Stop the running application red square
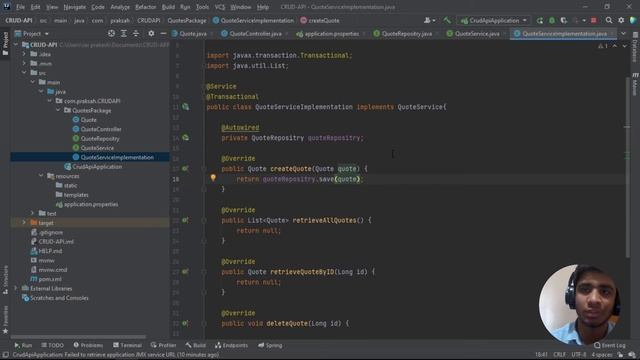Screen dimensions: 640x360 click(x=593, y=20)
